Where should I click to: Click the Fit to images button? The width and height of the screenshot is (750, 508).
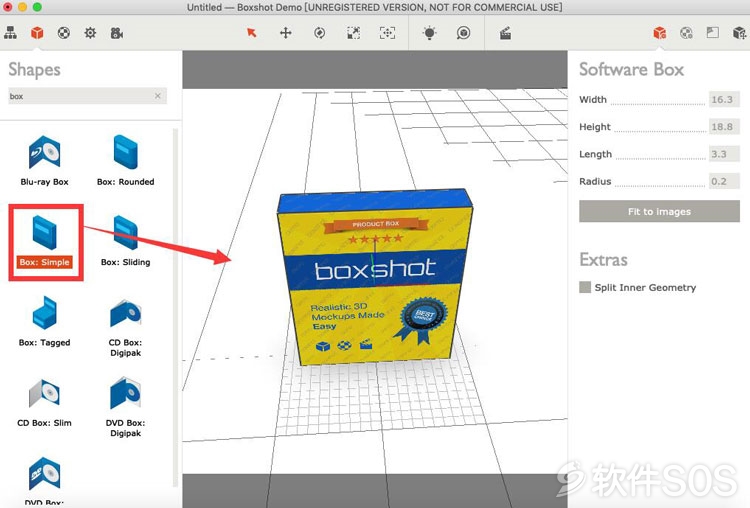click(x=659, y=211)
